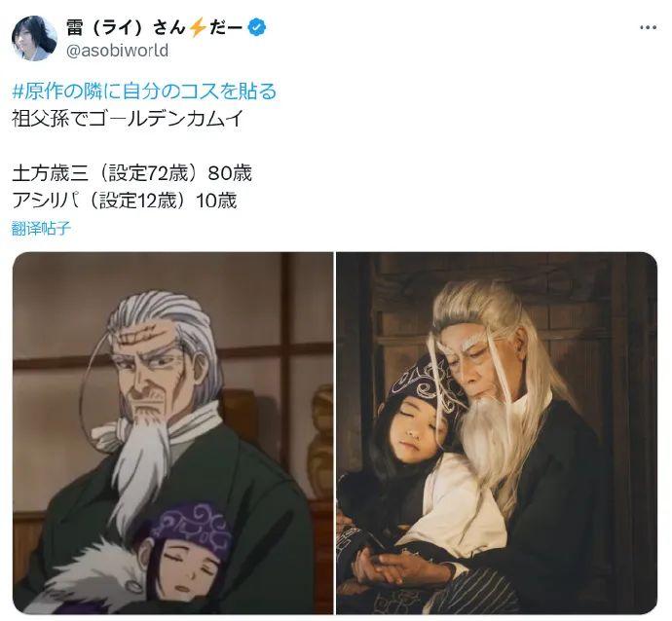The width and height of the screenshot is (672, 621).
Task: Click the 10歳 age text
Action: click(216, 201)
